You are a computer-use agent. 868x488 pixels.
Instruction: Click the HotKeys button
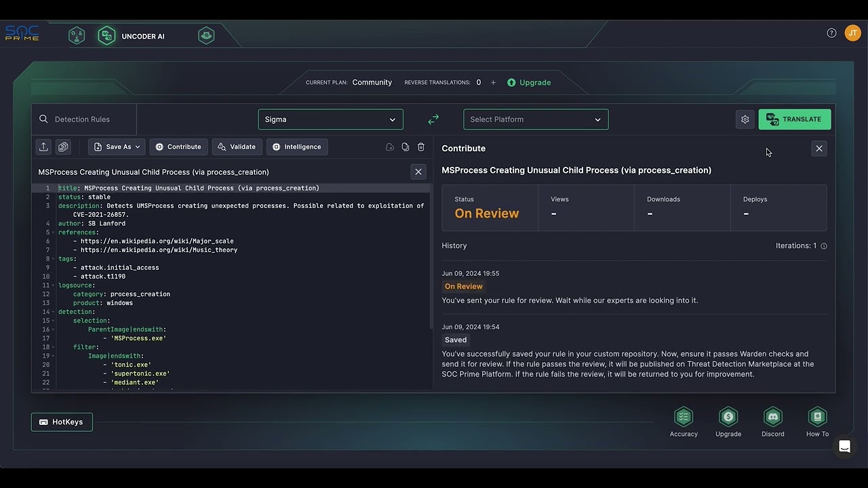(x=62, y=422)
